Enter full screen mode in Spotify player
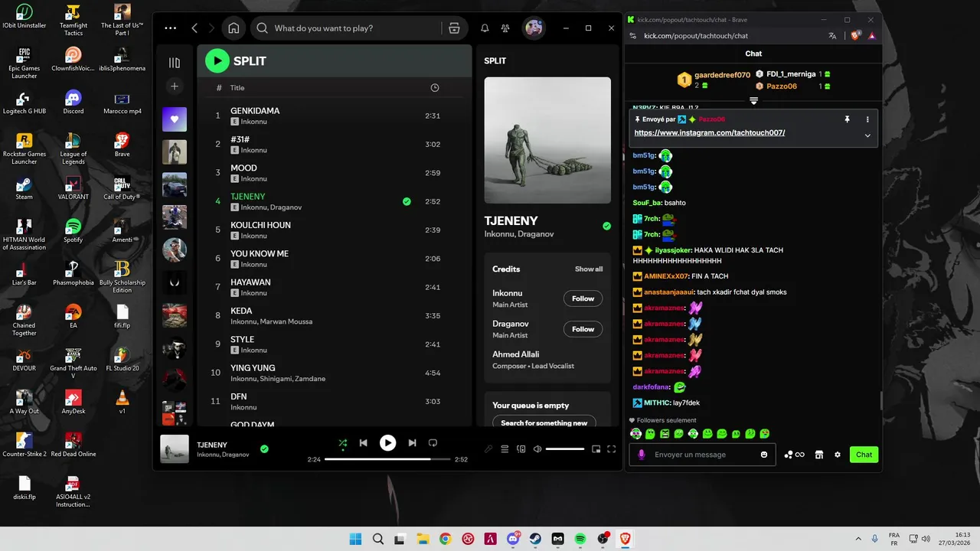The width and height of the screenshot is (980, 551). (x=611, y=449)
